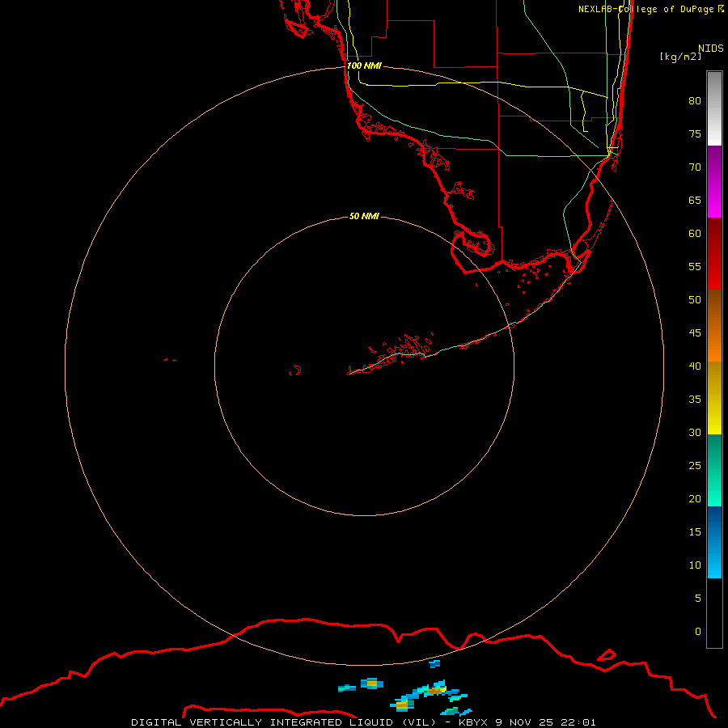This screenshot has width=728, height=728.
Task: Click the color scale value 25
Action: coord(695,465)
